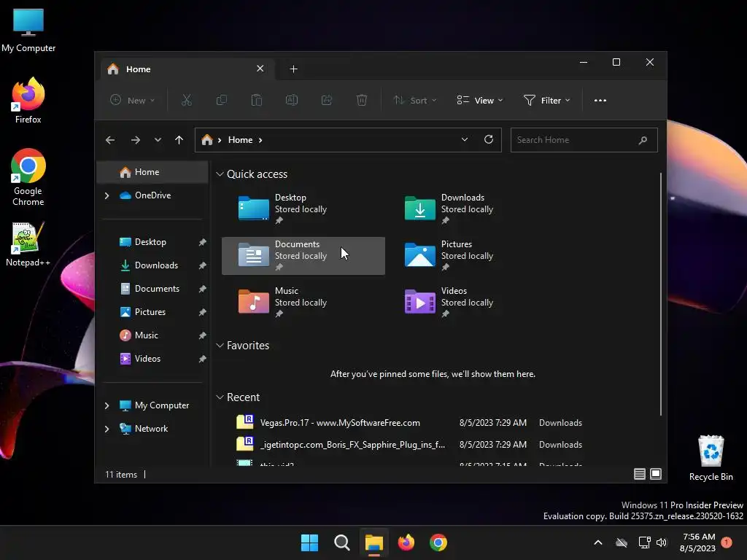The height and width of the screenshot is (560, 747).
Task: Collapse the Recent section
Action: (220, 397)
